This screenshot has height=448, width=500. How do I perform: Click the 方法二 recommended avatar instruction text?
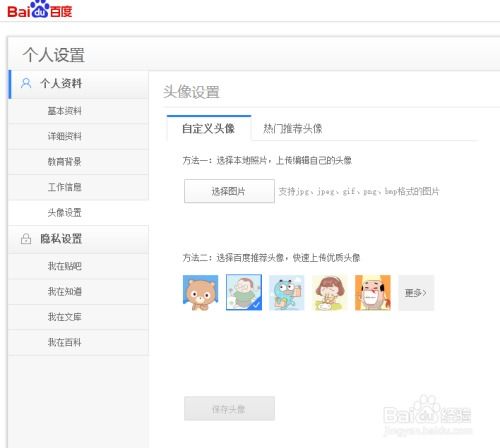tap(271, 258)
